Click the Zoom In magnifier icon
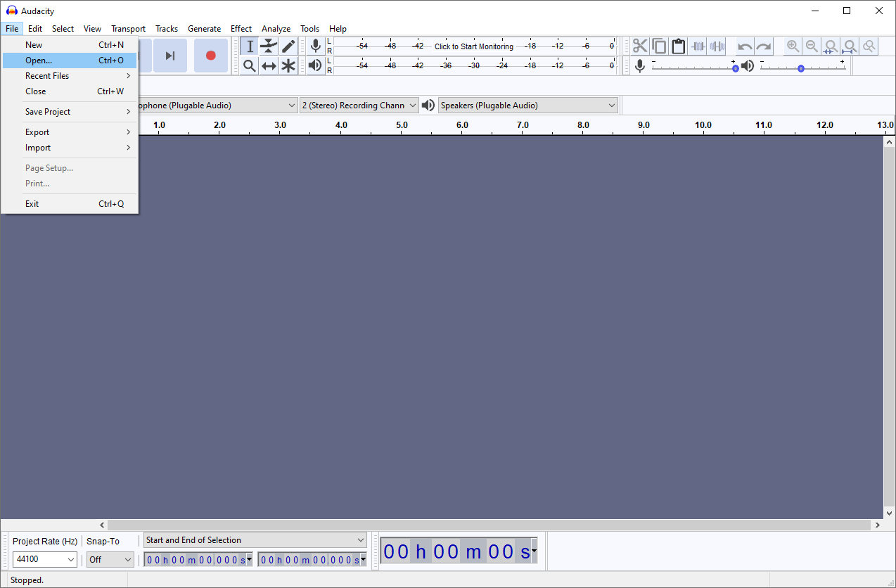The width and height of the screenshot is (896, 588). (793, 46)
